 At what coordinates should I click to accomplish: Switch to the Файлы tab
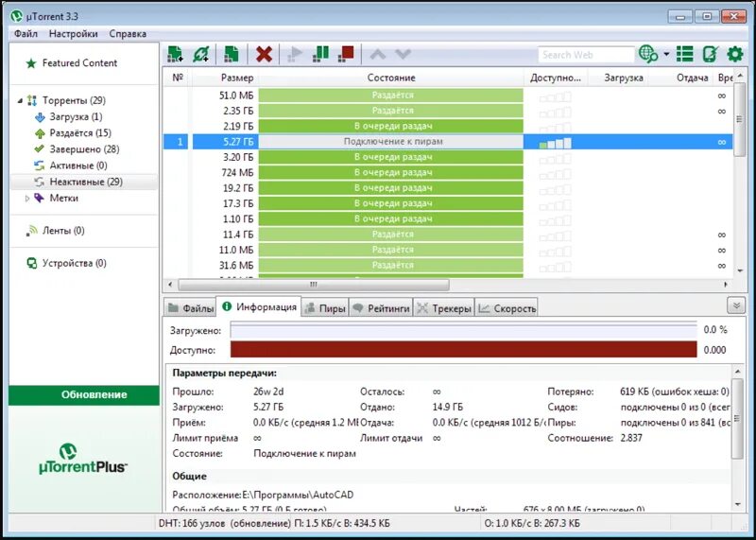pos(191,308)
